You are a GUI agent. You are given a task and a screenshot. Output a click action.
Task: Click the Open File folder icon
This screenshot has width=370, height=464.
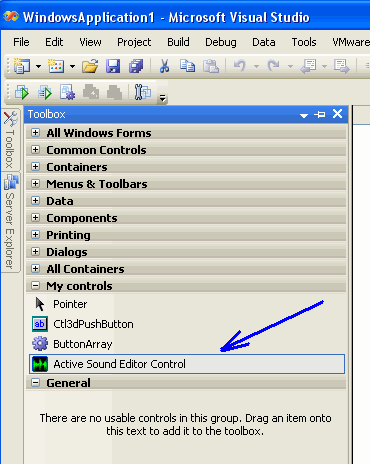pos(90,66)
